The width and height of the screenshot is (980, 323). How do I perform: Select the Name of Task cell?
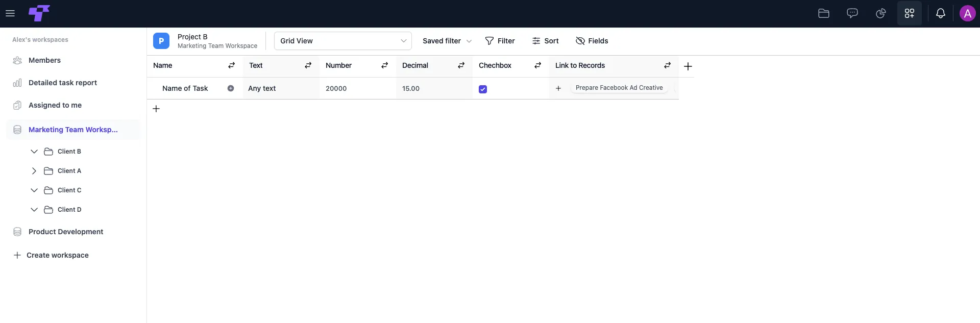(195, 88)
